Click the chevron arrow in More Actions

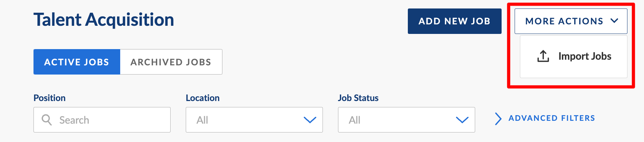pos(614,21)
